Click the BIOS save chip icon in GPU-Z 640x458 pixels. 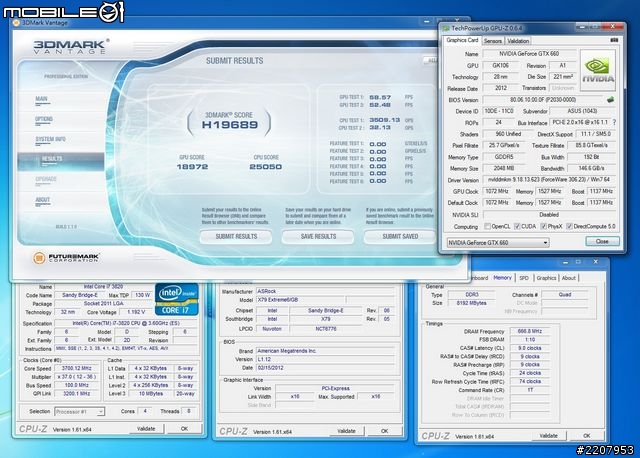point(610,100)
